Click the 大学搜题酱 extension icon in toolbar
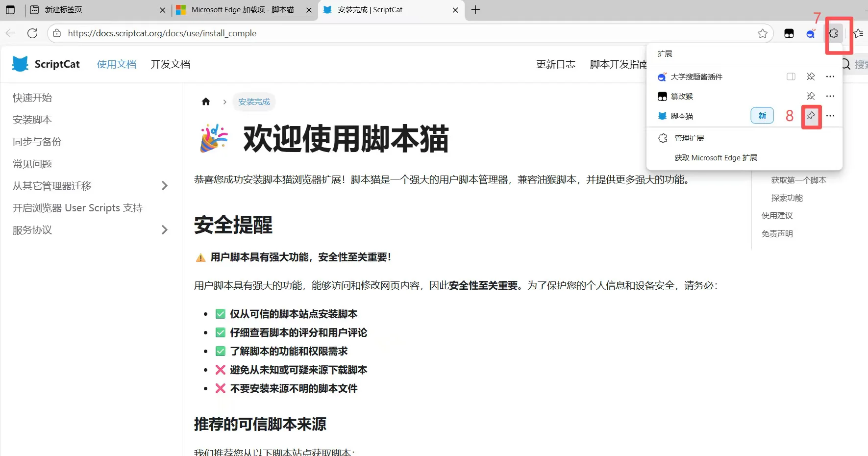The width and height of the screenshot is (868, 456). pyautogui.click(x=811, y=33)
